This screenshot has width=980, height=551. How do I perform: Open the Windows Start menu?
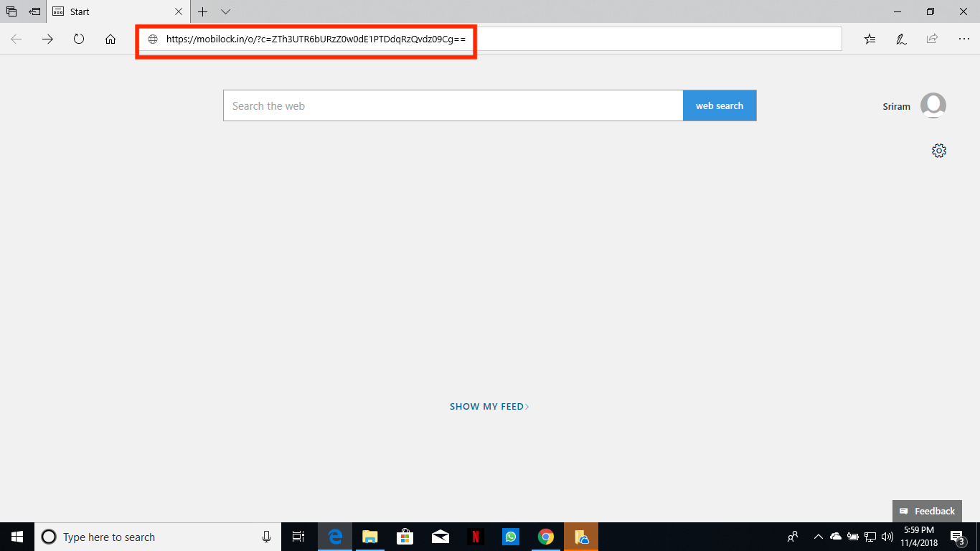(x=17, y=537)
